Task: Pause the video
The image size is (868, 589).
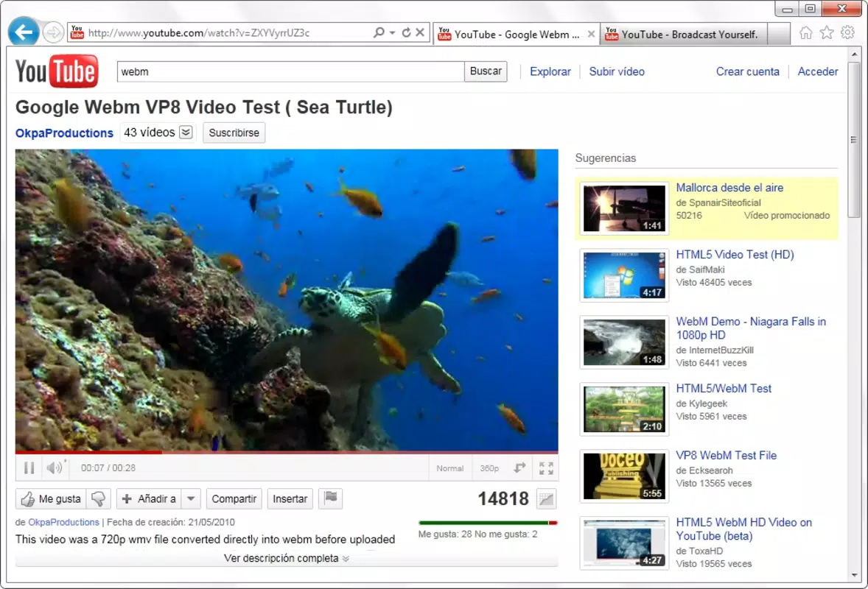Action: [x=29, y=468]
